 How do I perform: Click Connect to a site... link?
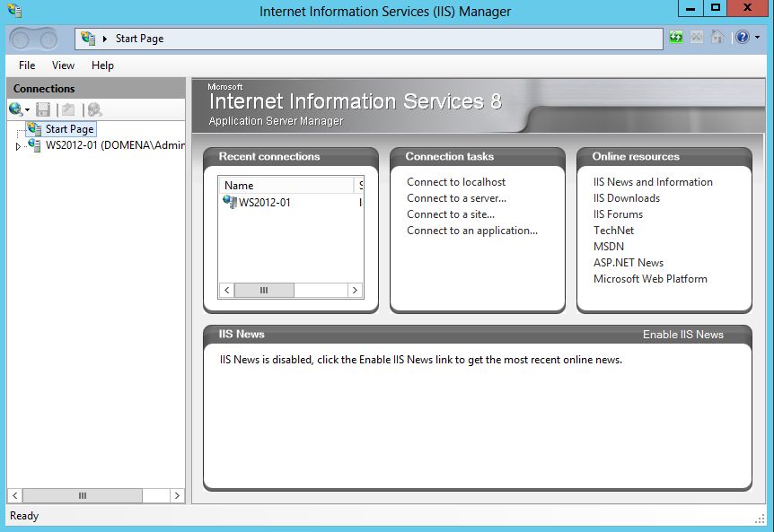pyautogui.click(x=451, y=214)
